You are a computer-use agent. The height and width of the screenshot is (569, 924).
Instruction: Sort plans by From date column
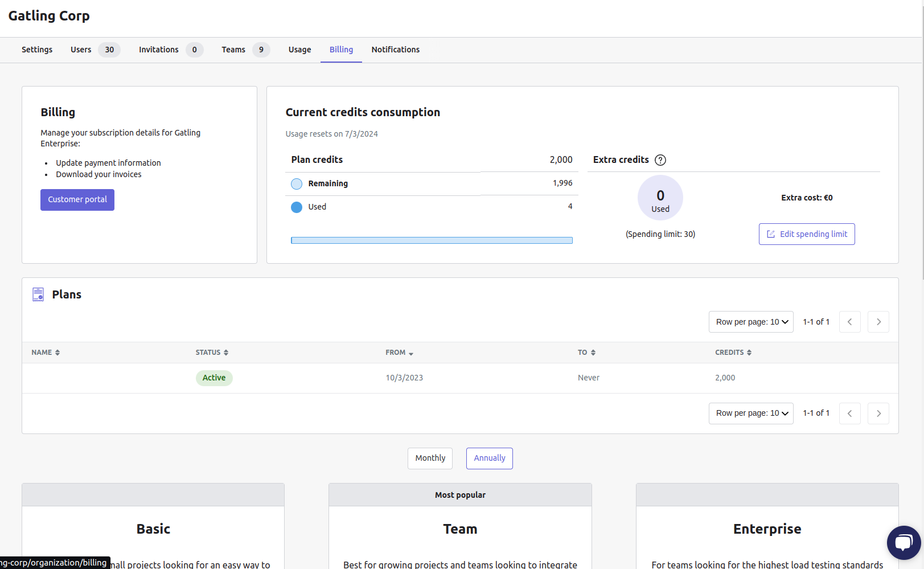pos(399,353)
